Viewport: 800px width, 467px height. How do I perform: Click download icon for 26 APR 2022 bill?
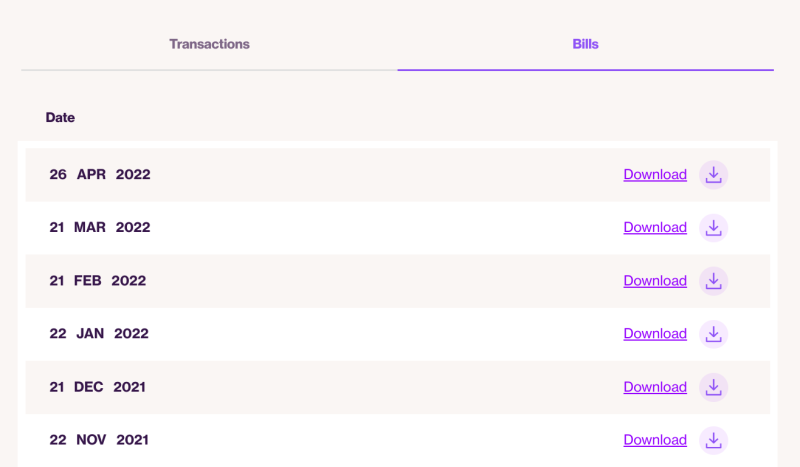(x=713, y=175)
